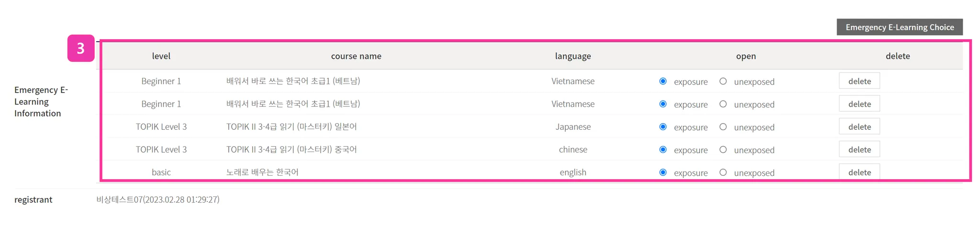Select exposure for the Chinese course
This screenshot has height=251, width=980.
coord(663,149)
